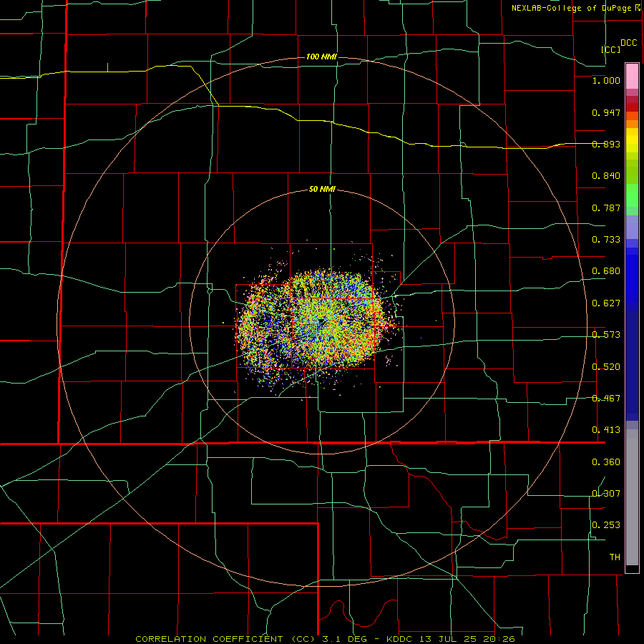Select the 0.573 legend value
The height and width of the screenshot is (644, 644).
(606, 335)
